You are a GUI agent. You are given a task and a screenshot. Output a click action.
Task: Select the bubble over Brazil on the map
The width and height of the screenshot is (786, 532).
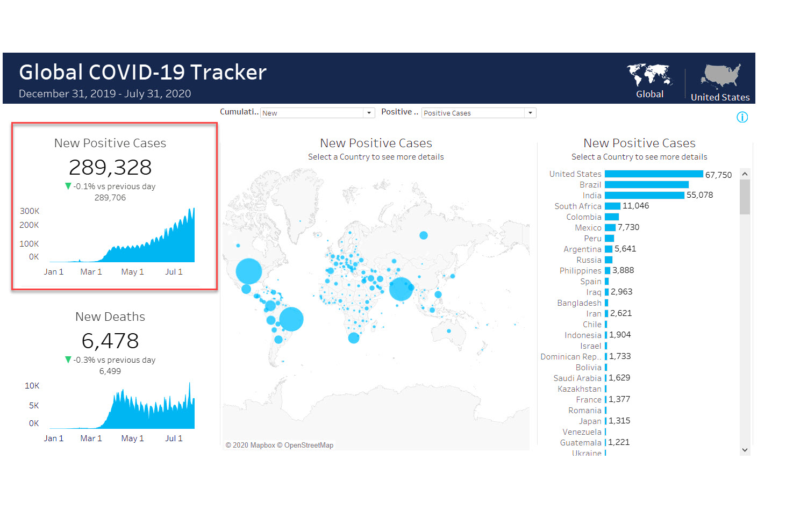point(291,319)
